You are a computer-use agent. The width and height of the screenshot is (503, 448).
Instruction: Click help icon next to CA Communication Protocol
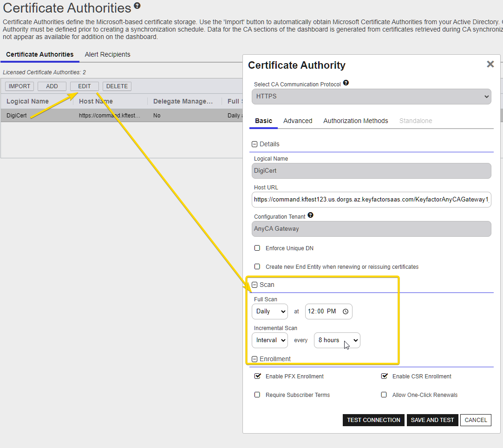click(x=346, y=83)
